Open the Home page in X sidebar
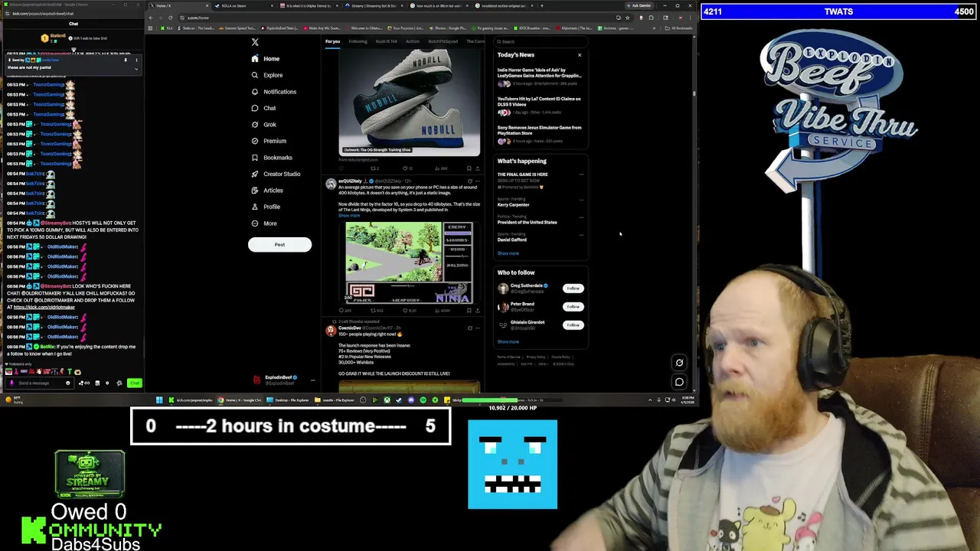This screenshot has height=551, width=980. [265, 59]
